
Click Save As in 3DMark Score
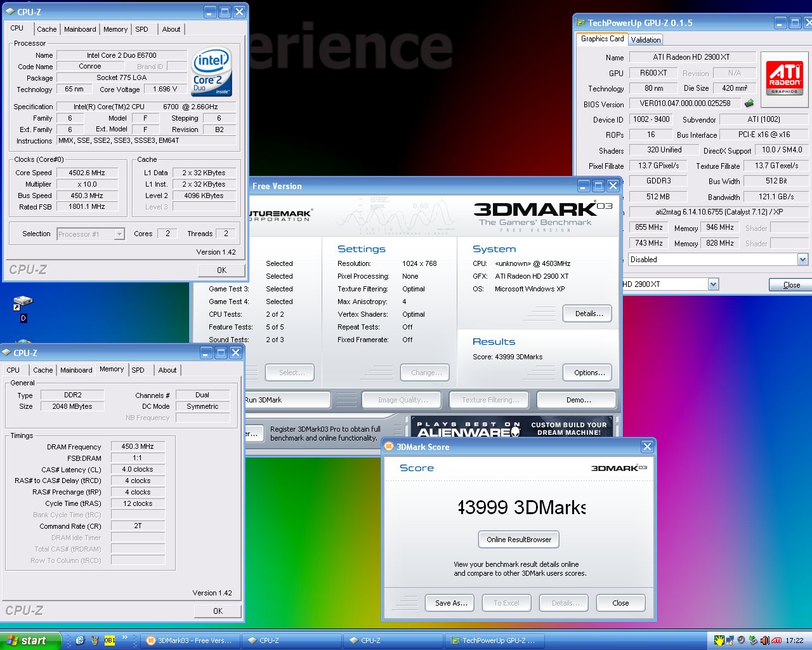click(x=451, y=603)
